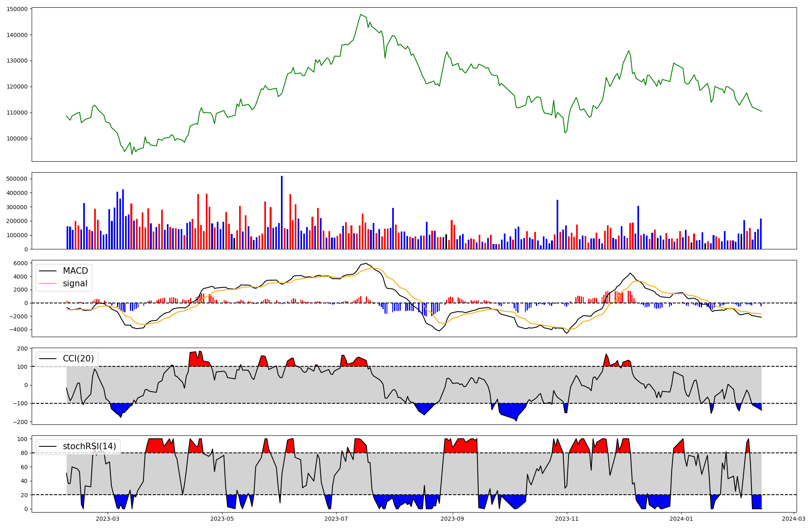Screen dimensions: 812x528
Task: Click the 2023-07 date axis label
Action: (337, 518)
